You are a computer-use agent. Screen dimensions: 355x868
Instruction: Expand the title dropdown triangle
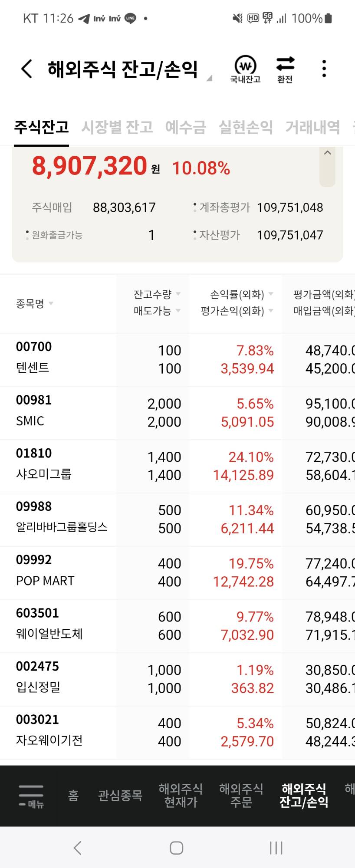point(209,78)
